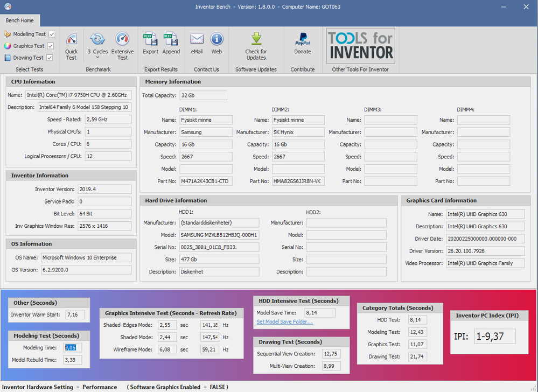The height and width of the screenshot is (392, 538).
Task: Click the Inventor Warm Start time field
Action: pos(75,314)
